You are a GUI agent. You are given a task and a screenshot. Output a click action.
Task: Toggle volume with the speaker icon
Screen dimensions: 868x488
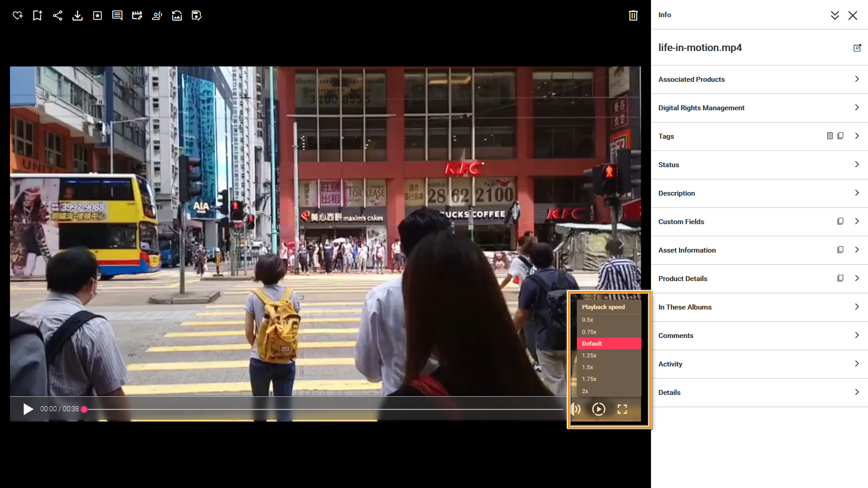pos(576,409)
